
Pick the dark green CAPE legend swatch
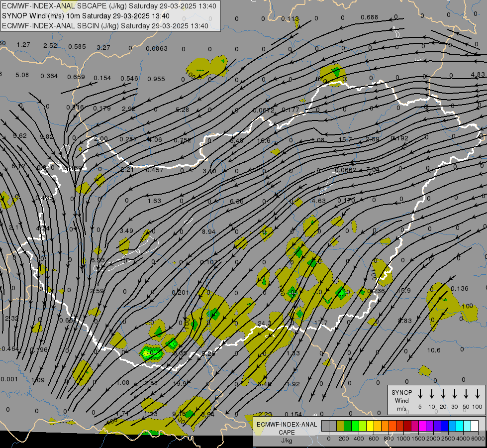(x=348, y=426)
